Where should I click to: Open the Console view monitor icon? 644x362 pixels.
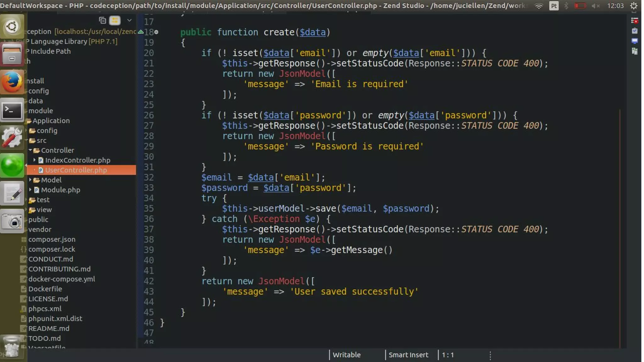tap(635, 41)
